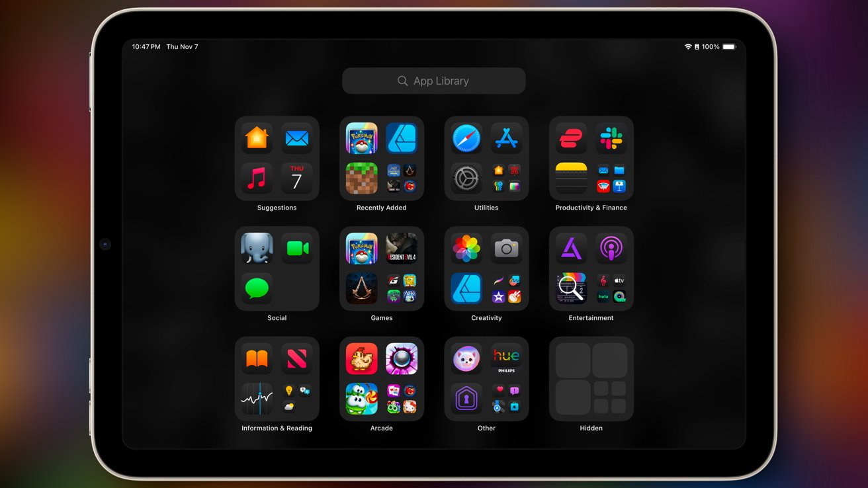Tap the App Library search field
The image size is (868, 488).
pos(434,81)
